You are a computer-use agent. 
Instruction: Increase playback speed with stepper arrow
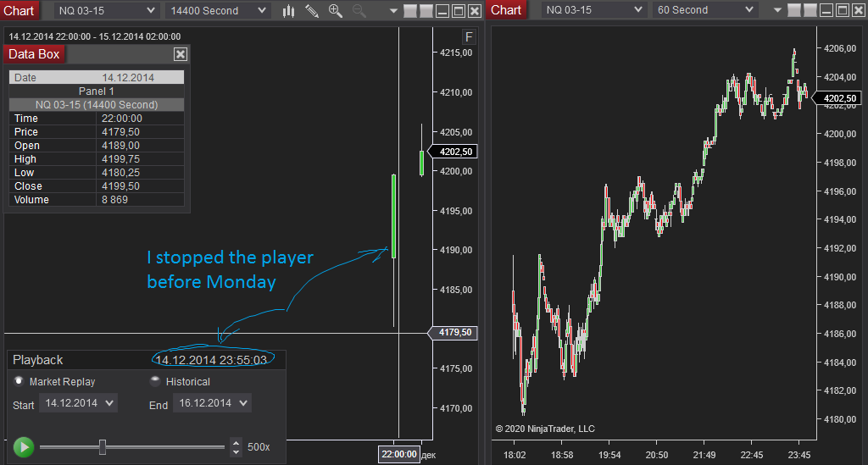[236, 442]
